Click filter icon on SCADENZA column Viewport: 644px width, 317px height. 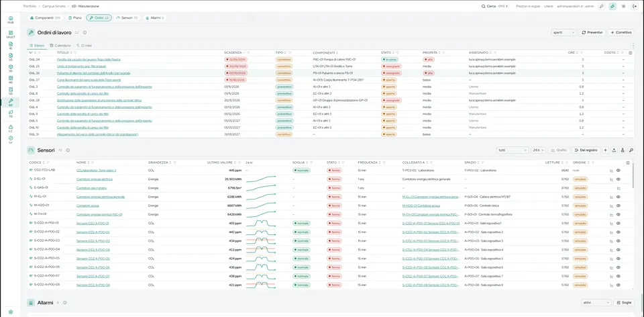pyautogui.click(x=248, y=52)
